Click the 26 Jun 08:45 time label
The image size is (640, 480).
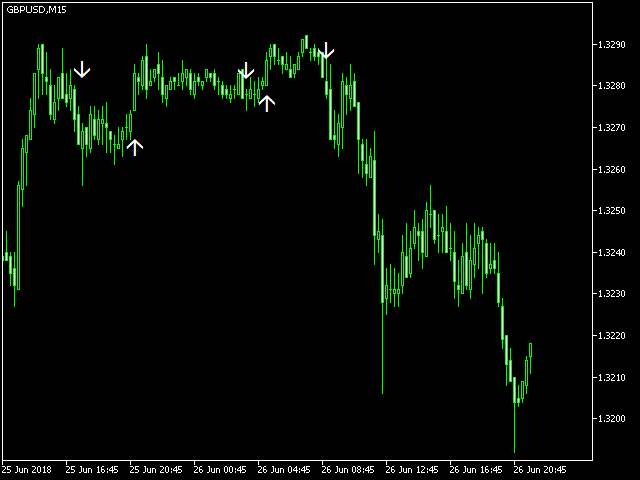tap(348, 470)
